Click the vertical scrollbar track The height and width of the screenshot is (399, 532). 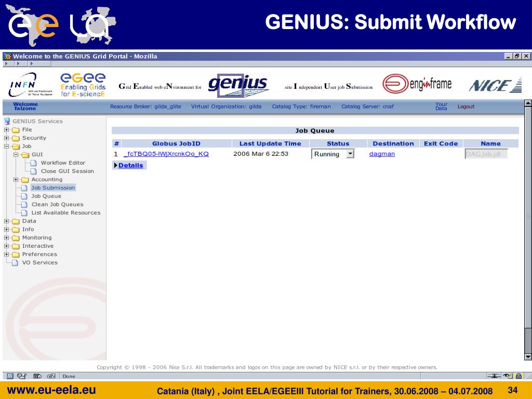click(x=528, y=341)
